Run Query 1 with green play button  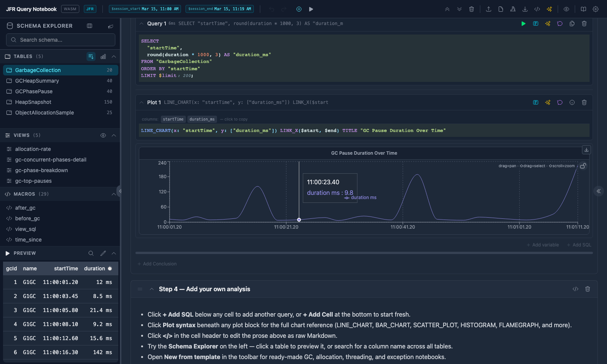tap(524, 24)
